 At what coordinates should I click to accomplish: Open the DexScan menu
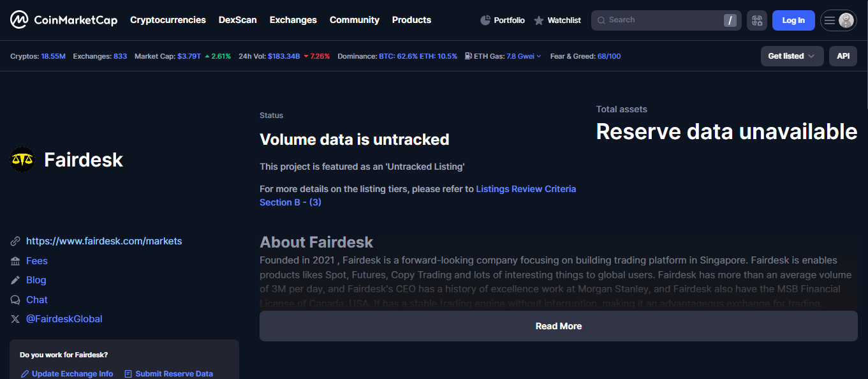point(237,20)
